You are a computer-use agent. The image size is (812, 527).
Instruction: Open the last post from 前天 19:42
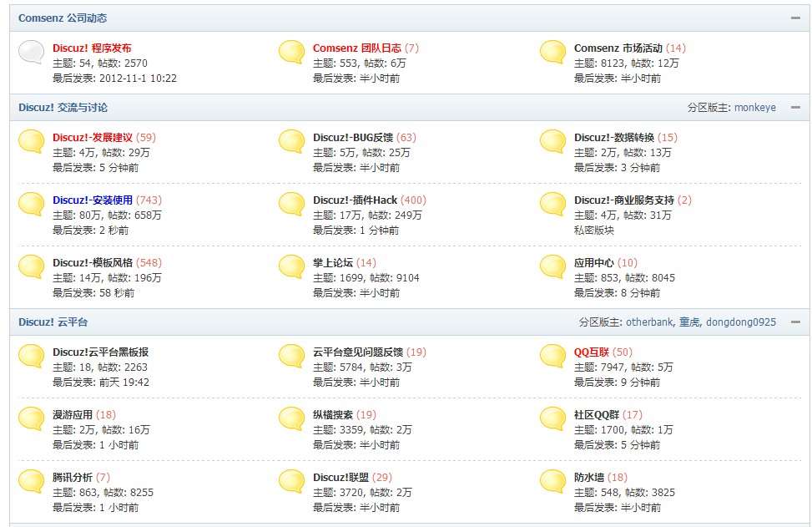tap(124, 382)
